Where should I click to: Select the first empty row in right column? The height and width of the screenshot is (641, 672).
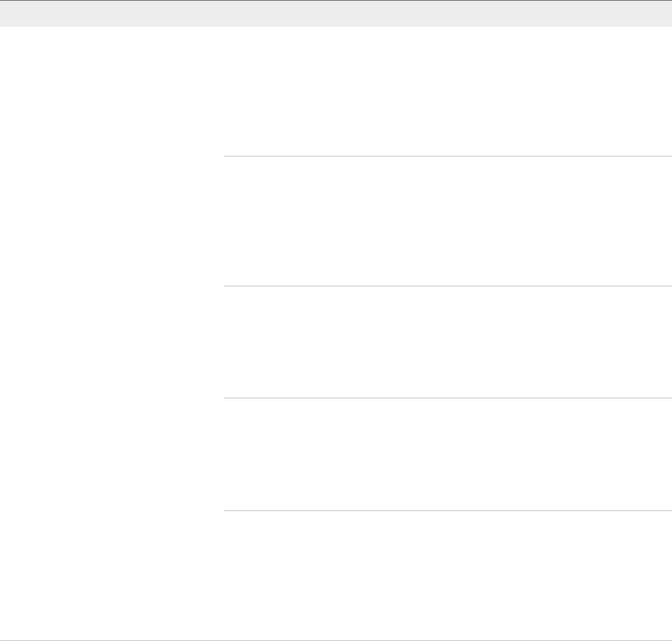click(447, 91)
